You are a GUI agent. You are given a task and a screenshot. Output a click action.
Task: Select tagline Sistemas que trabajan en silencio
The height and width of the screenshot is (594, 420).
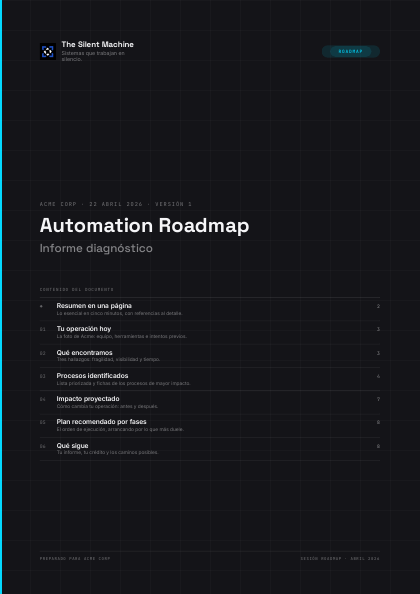click(93, 56)
